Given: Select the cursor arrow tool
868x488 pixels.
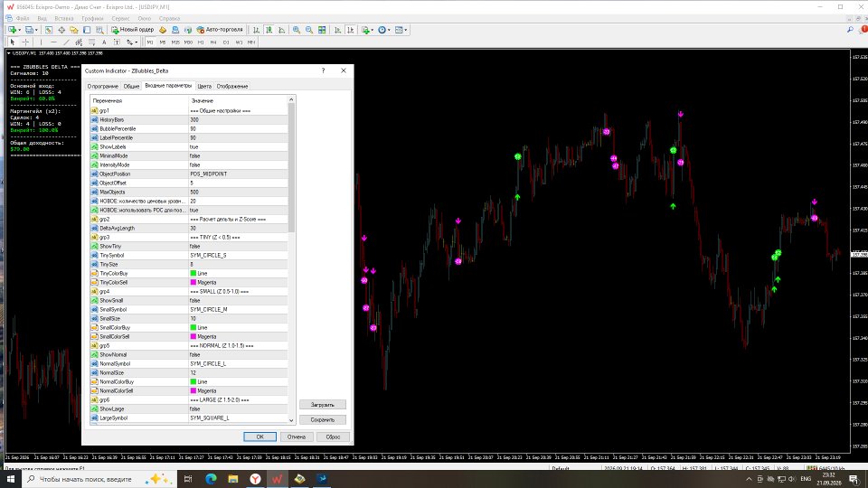Looking at the screenshot, I should 12,42.
